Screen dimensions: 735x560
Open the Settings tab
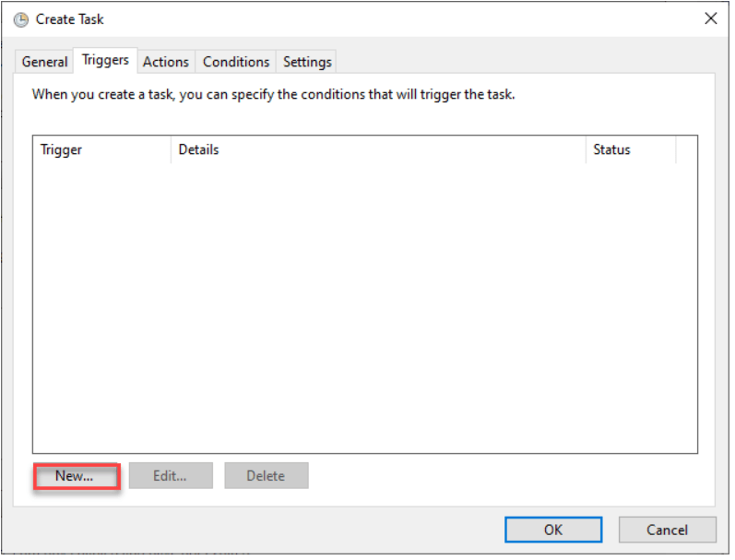point(307,62)
